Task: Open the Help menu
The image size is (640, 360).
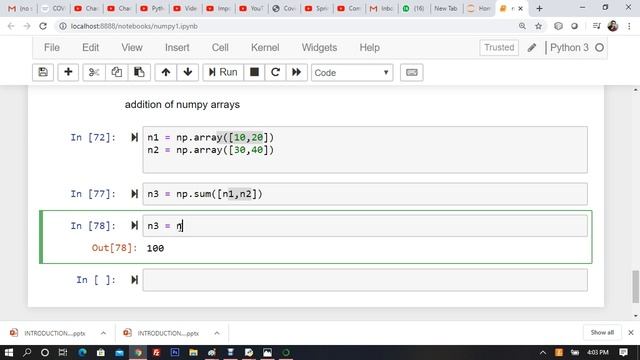Action: tap(369, 48)
